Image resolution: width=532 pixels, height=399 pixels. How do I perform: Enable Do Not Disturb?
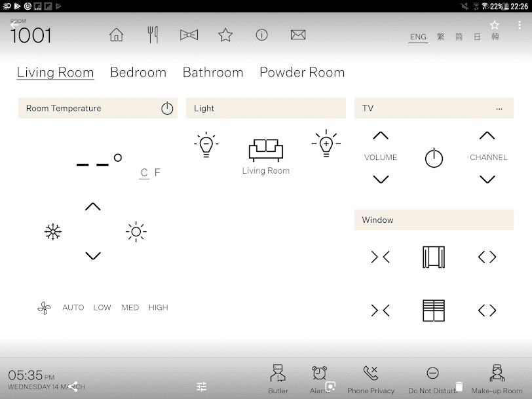(x=432, y=380)
